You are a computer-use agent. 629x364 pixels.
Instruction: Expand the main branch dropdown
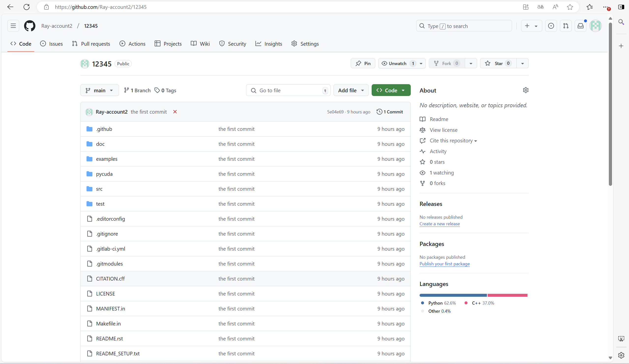point(99,90)
